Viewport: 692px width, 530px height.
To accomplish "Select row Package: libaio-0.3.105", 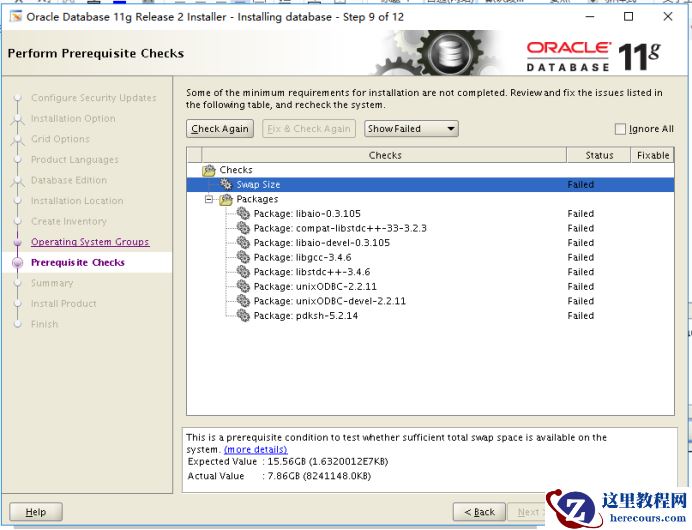I will tap(430, 214).
